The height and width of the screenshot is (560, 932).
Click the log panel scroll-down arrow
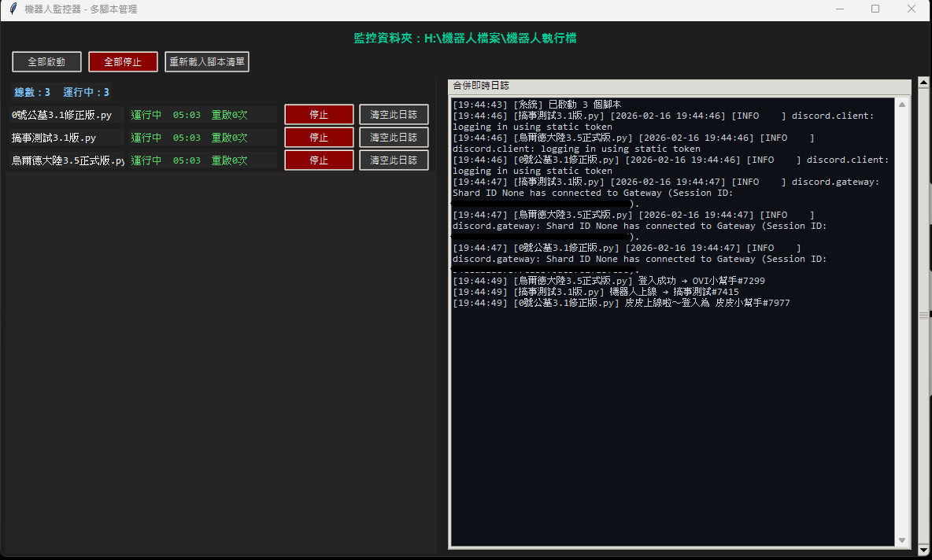tap(901, 540)
